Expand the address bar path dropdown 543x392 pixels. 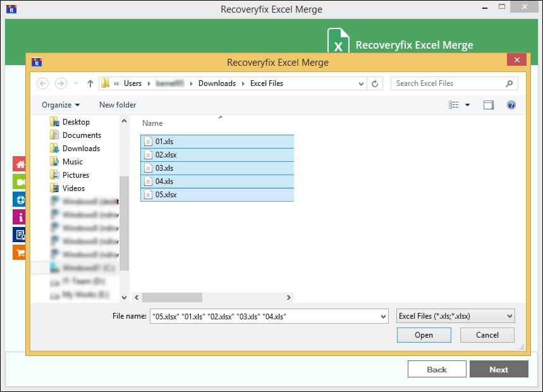coord(361,83)
